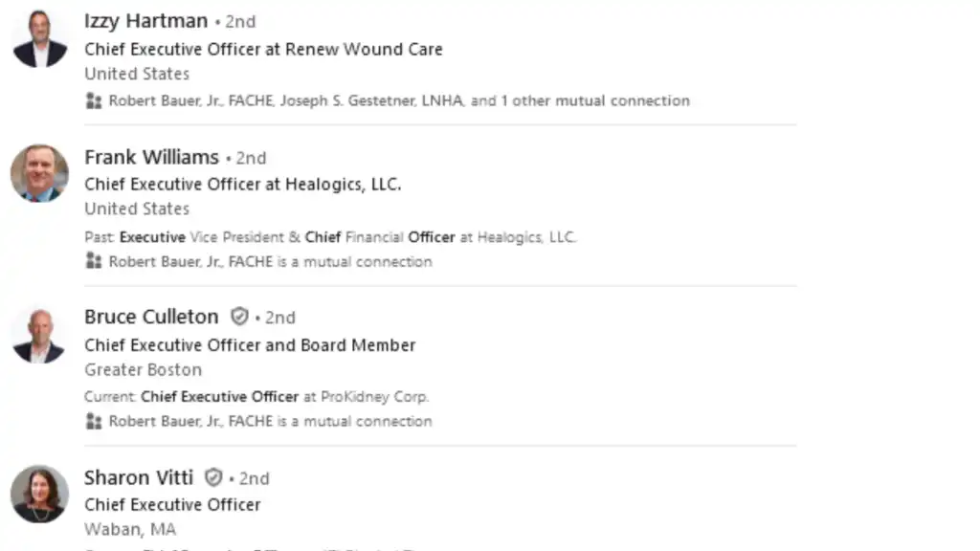Click the mutual connections icon under Bruce Culleton

[x=93, y=421]
